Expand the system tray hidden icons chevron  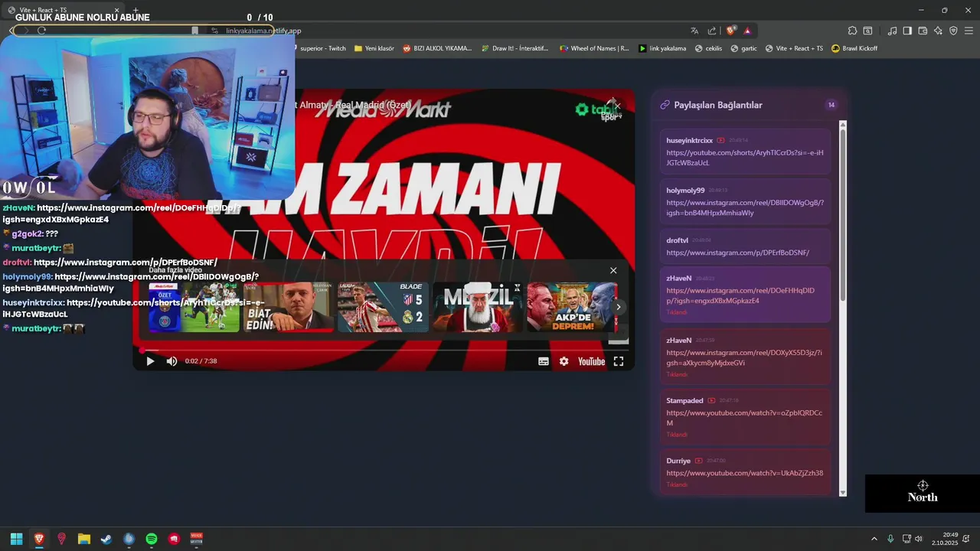[874, 539]
